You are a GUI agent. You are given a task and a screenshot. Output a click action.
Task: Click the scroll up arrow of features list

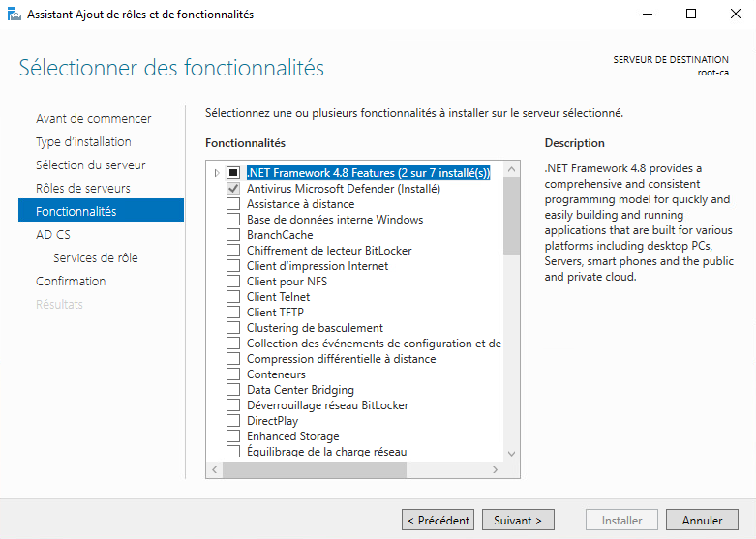tap(511, 169)
